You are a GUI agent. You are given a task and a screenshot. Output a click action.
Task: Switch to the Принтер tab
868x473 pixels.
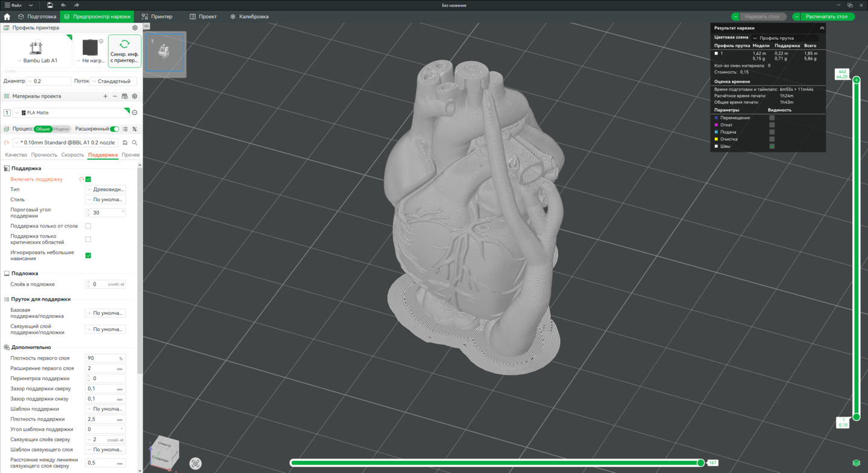[x=157, y=17]
